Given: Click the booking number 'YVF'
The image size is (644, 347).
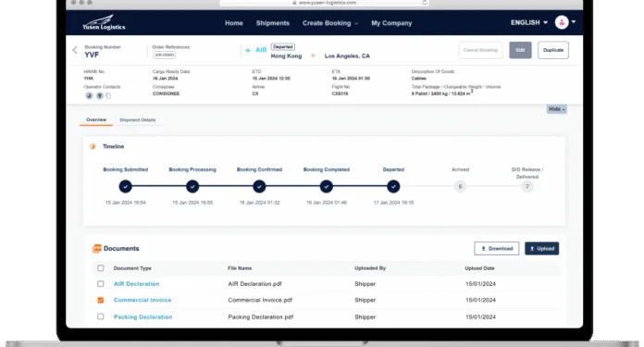Looking at the screenshot, I should [92, 55].
